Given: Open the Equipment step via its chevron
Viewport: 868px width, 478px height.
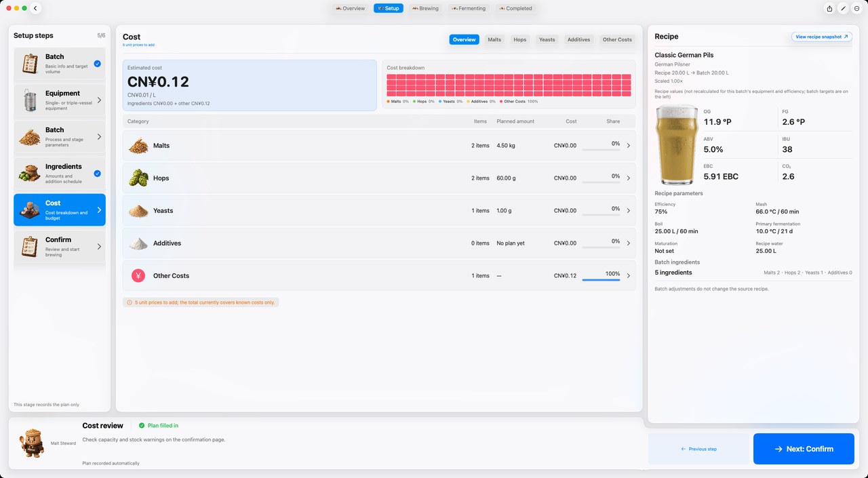Looking at the screenshot, I should [99, 100].
